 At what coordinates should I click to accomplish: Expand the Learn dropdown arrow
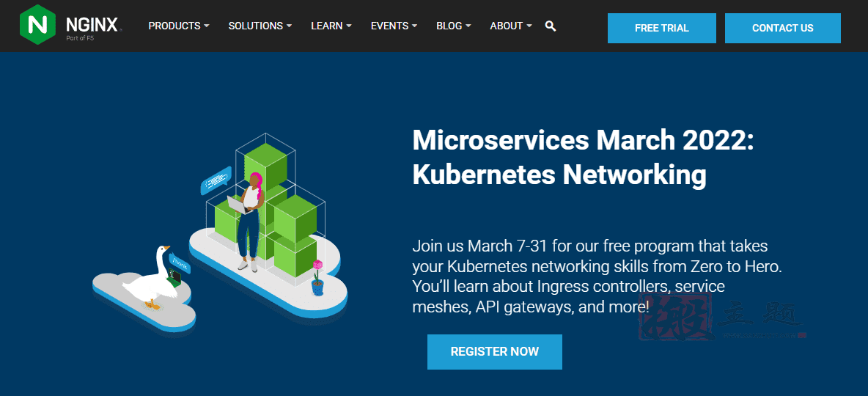349,26
